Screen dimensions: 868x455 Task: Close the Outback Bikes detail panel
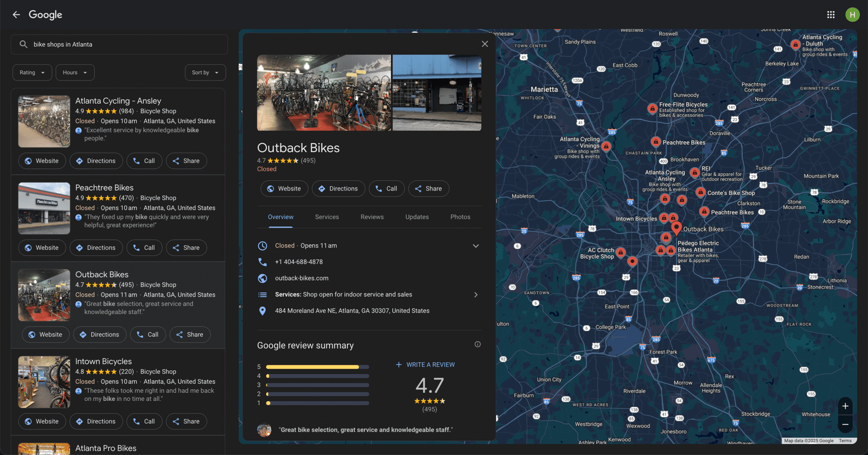pos(484,44)
